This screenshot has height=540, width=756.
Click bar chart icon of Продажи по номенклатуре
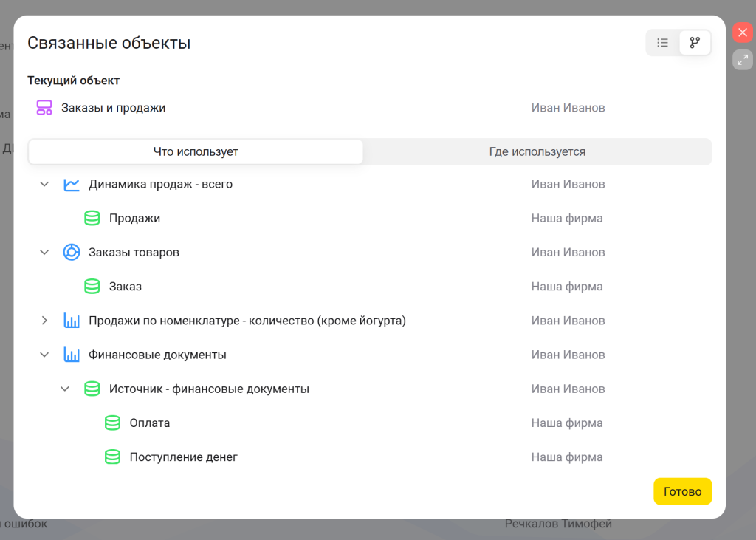[x=72, y=321]
